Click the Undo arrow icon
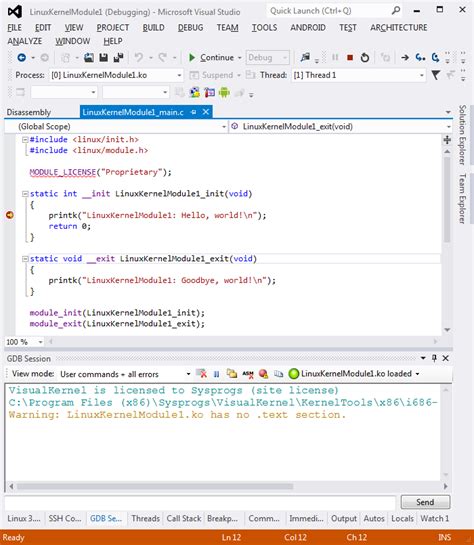 pyautogui.click(x=139, y=57)
